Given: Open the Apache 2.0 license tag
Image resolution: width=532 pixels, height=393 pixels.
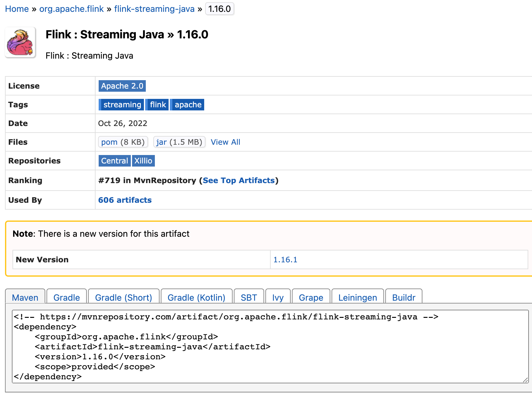Looking at the screenshot, I should [122, 86].
